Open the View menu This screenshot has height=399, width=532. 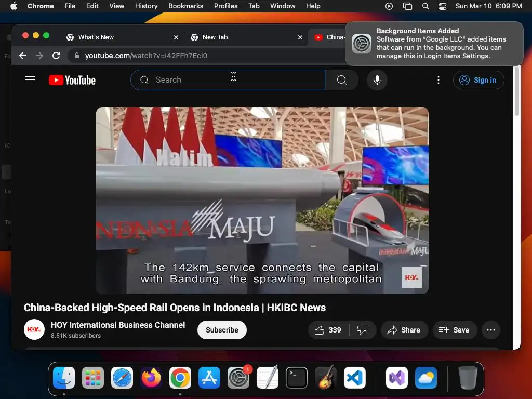[117, 6]
